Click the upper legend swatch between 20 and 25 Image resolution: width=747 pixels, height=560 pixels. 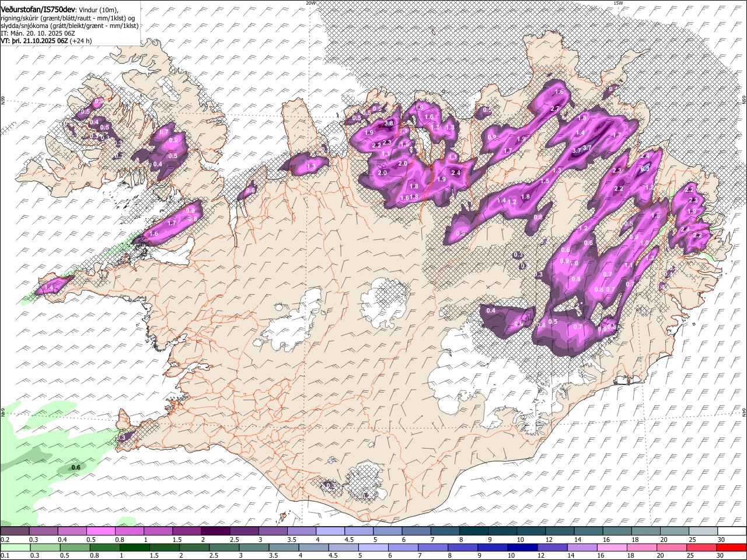coord(675,531)
